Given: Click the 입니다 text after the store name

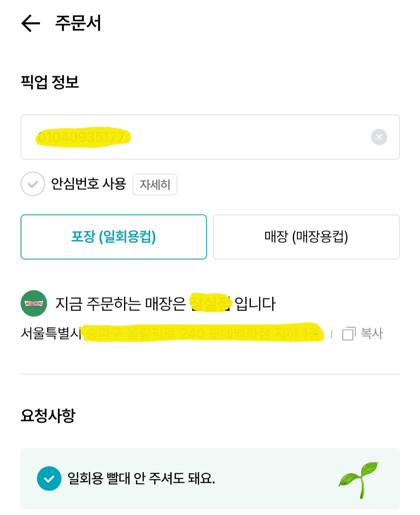Looking at the screenshot, I should pyautogui.click(x=255, y=304).
